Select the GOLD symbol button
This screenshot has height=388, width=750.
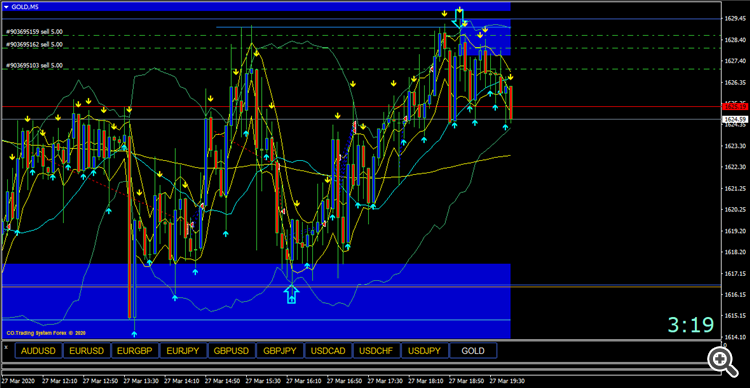(473, 351)
